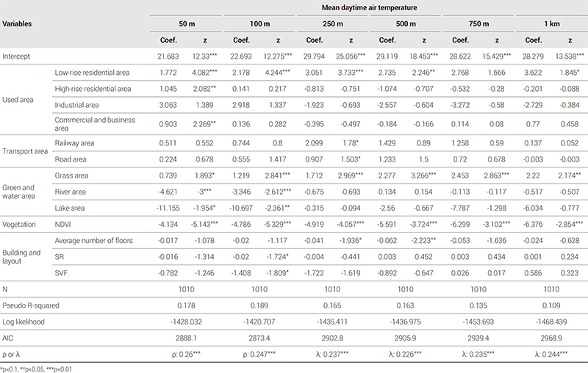Select the 'Intercept' row label
The image size is (588, 373).
pos(17,56)
